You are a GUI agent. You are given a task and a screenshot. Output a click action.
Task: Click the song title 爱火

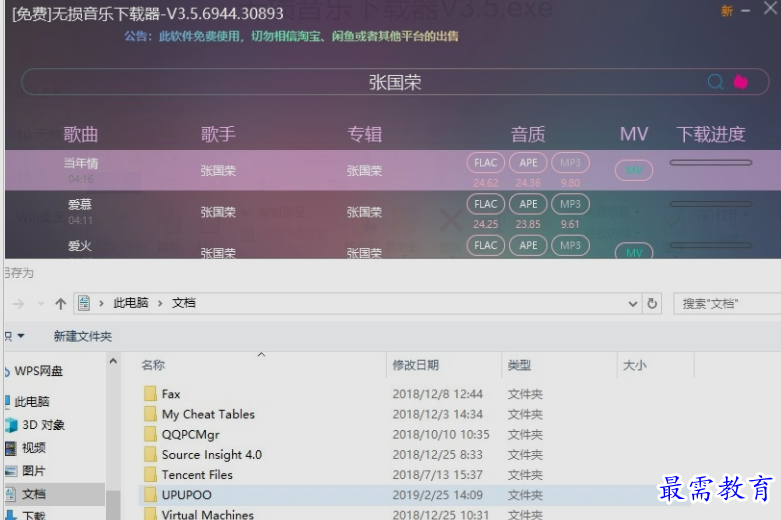point(80,246)
